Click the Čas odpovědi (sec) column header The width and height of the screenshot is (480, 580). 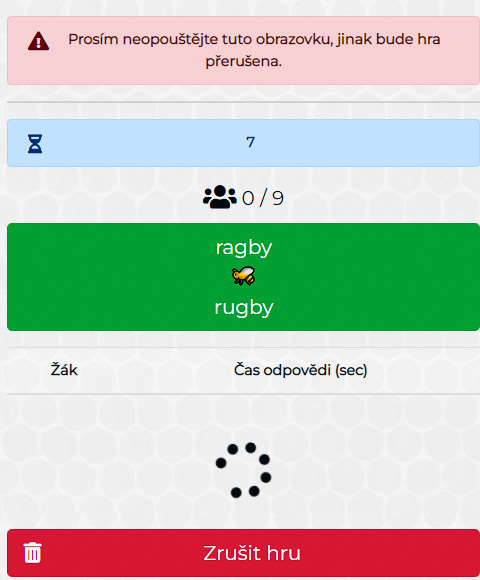300,370
